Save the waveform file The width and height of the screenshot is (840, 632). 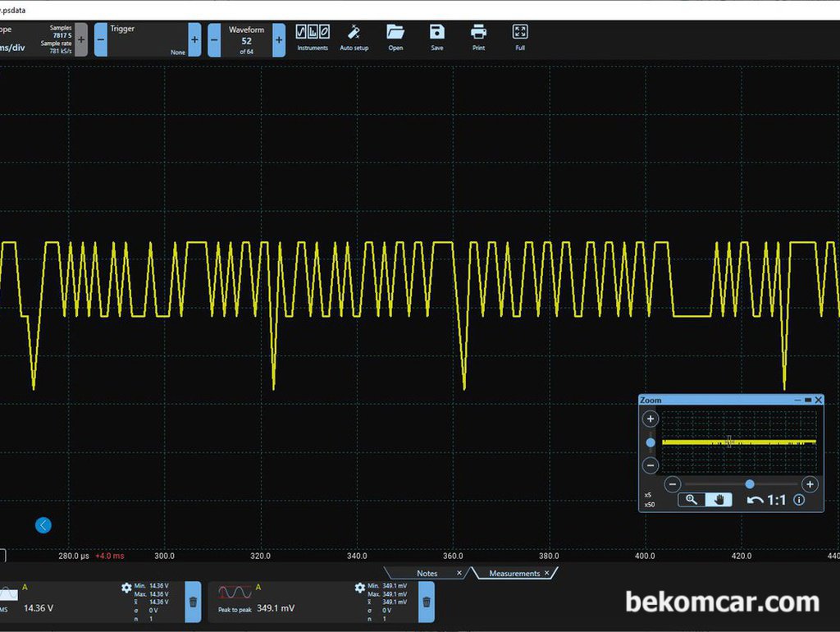tap(437, 38)
